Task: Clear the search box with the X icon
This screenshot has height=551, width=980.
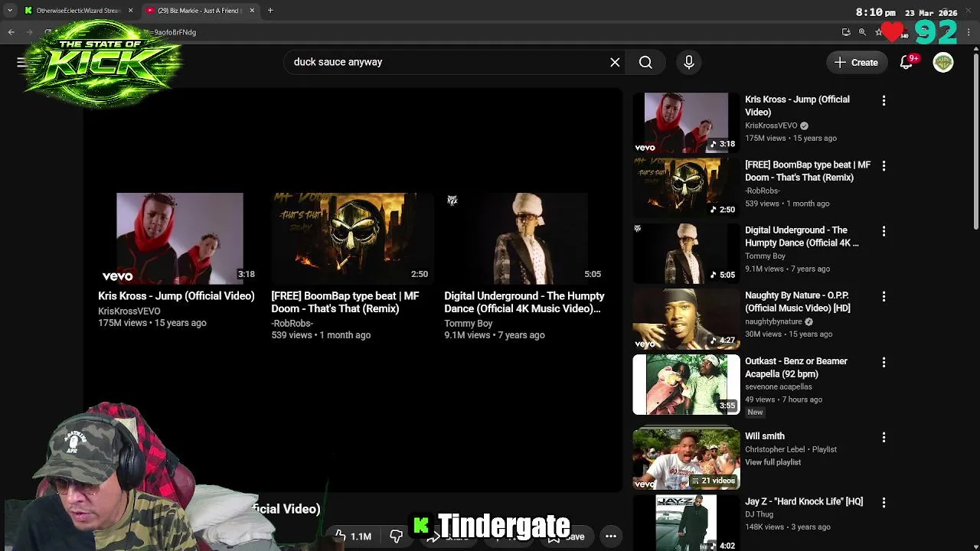Action: 615,62
